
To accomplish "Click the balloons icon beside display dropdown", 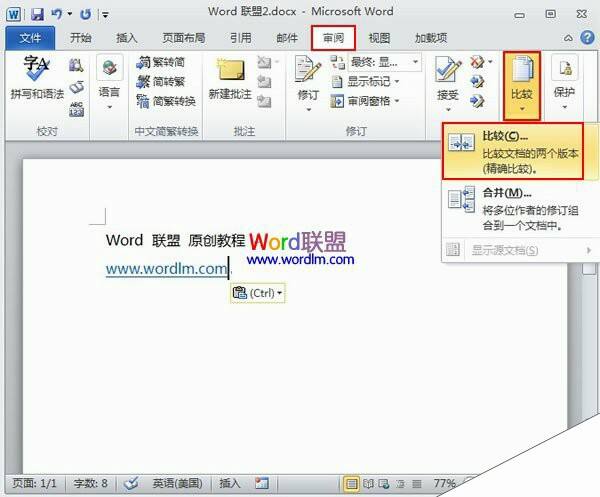I will pos(338,62).
